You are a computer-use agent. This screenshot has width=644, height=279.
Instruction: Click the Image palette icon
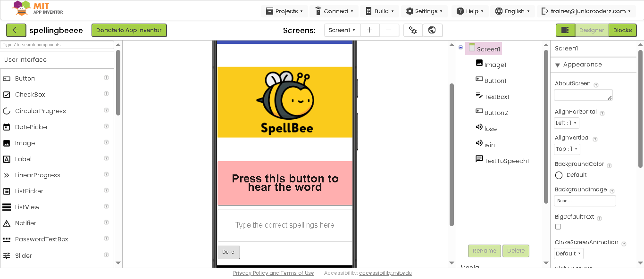point(7,143)
